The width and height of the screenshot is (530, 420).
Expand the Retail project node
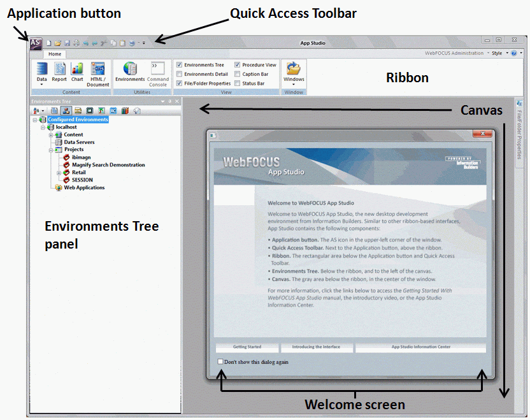[x=59, y=173]
